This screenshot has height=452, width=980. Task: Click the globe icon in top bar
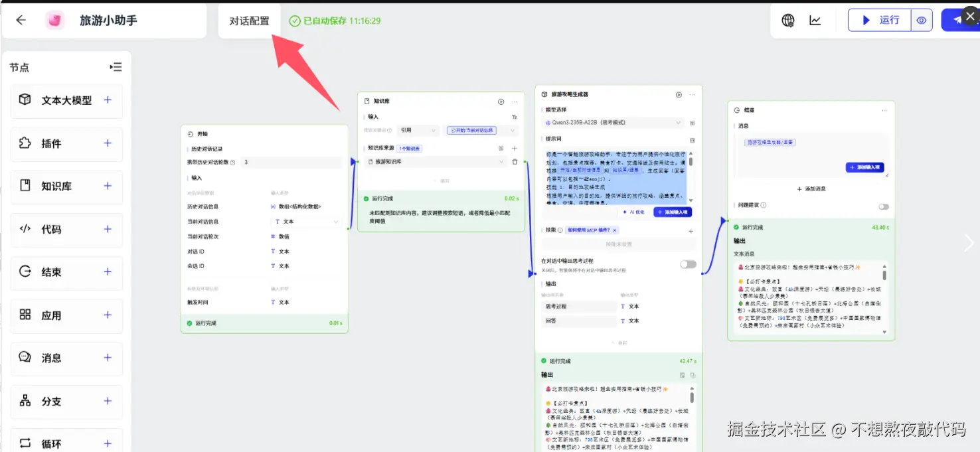pyautogui.click(x=788, y=21)
